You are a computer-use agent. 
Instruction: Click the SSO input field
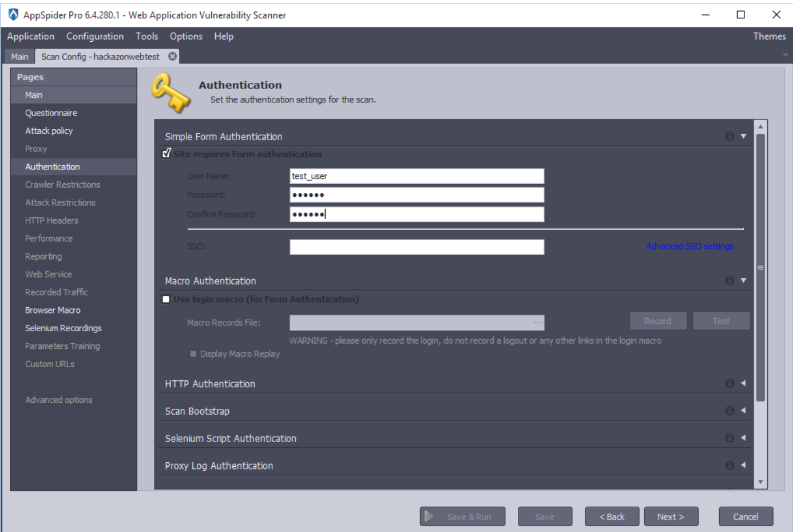pos(417,247)
